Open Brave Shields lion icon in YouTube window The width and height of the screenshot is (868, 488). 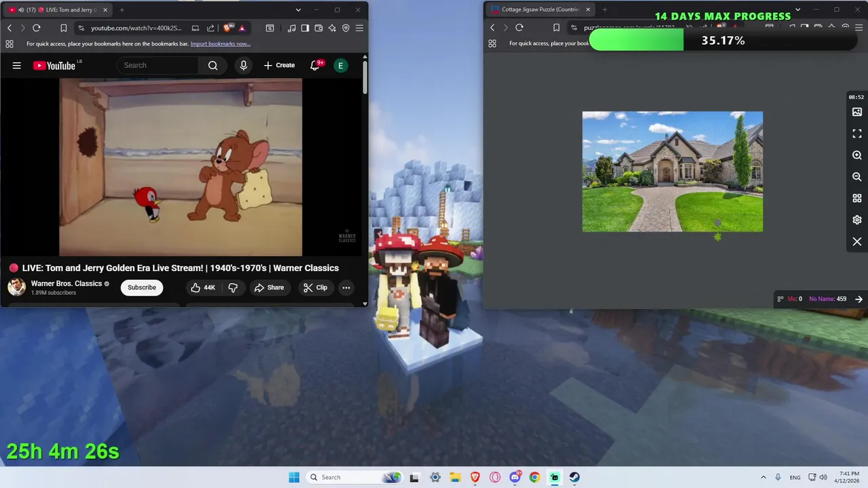click(228, 28)
